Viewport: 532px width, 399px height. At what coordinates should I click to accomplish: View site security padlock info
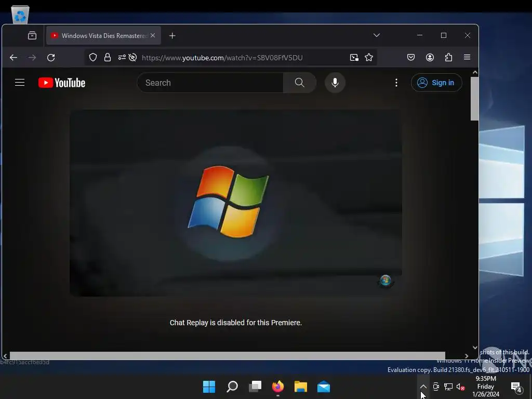pyautogui.click(x=108, y=57)
